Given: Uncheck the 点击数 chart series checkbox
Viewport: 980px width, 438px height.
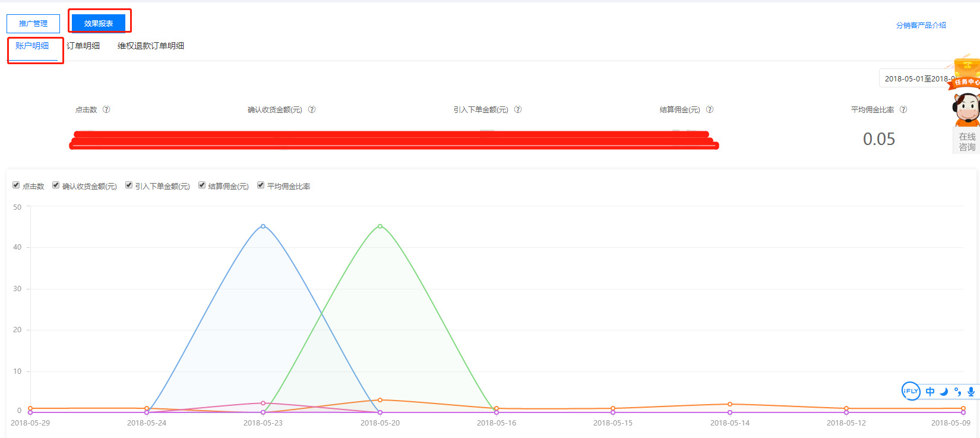Looking at the screenshot, I should point(16,185).
